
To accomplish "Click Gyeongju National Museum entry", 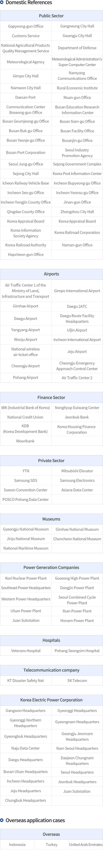I will 26,529.
